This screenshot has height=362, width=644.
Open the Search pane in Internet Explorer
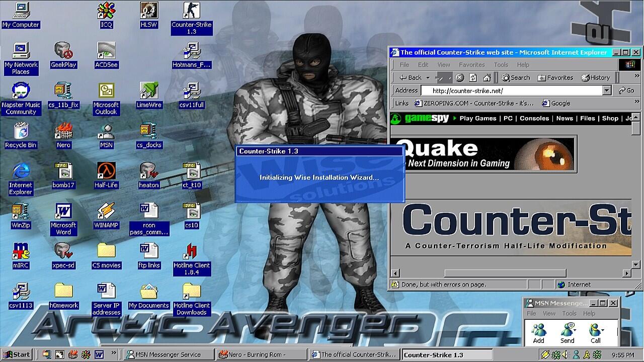click(516, 77)
